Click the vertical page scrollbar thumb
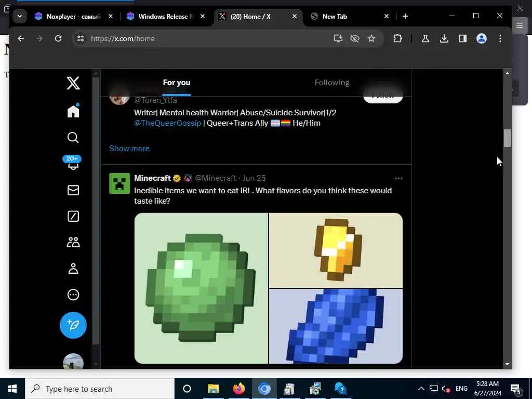The height and width of the screenshot is (399, 532). (x=507, y=138)
